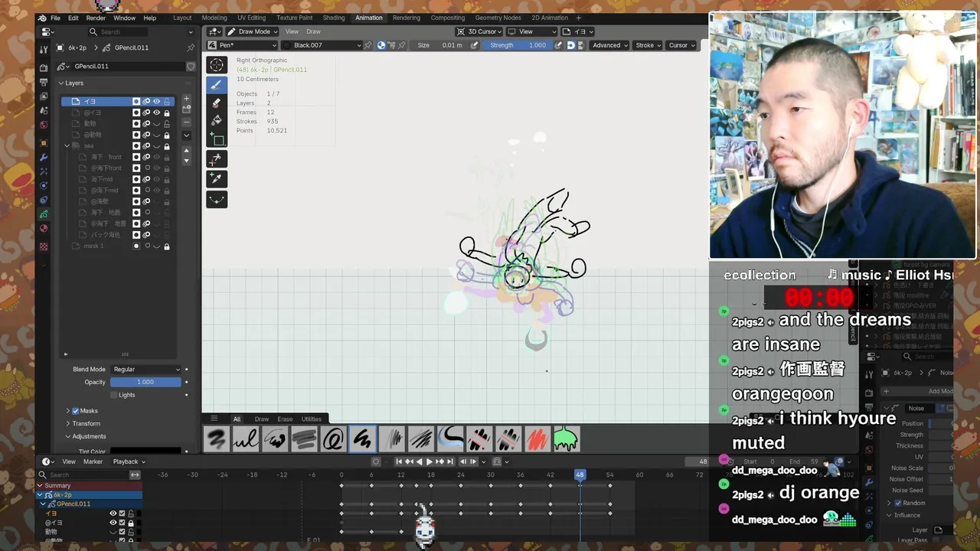Open the Draw Mode dropdown
980x551 pixels.
tap(252, 31)
